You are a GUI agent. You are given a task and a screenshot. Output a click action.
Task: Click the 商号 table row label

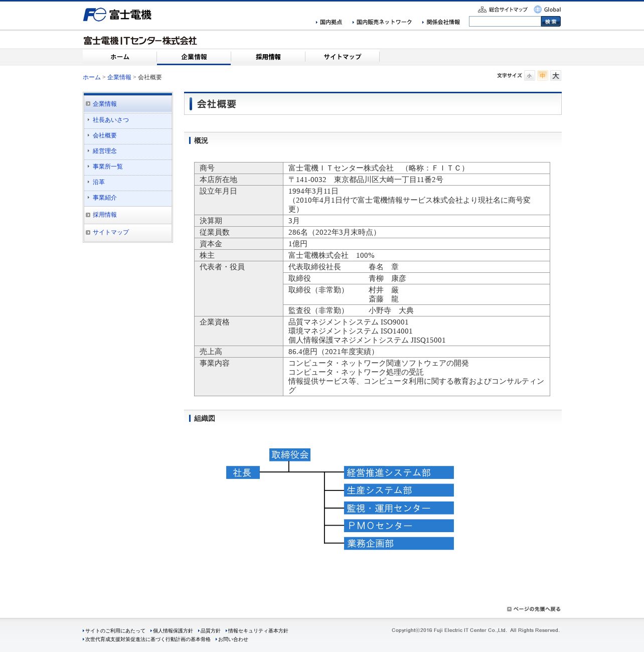(239, 168)
